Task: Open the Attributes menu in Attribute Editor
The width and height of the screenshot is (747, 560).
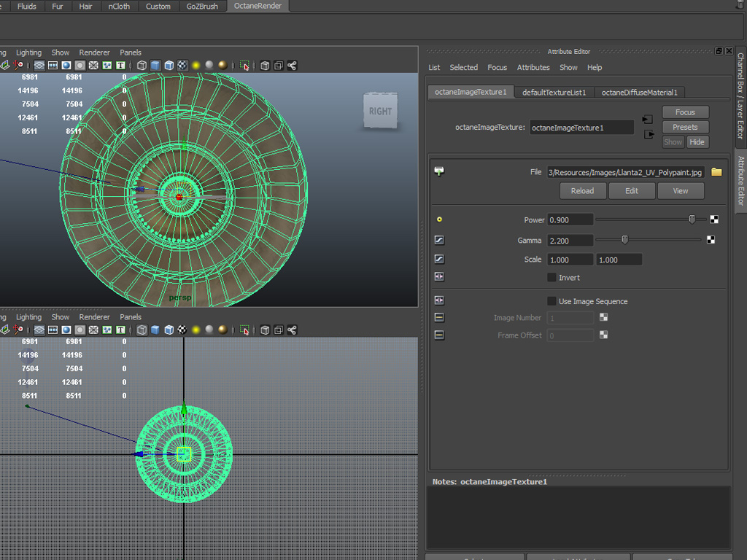Action: click(533, 68)
